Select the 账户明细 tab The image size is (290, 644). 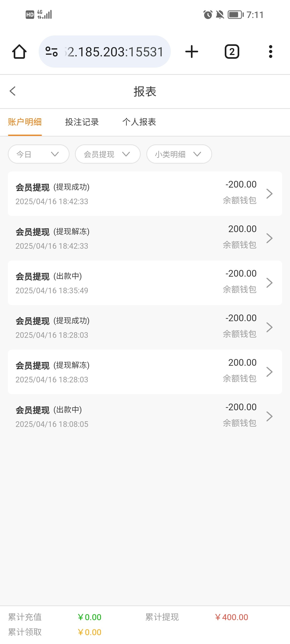(25, 122)
